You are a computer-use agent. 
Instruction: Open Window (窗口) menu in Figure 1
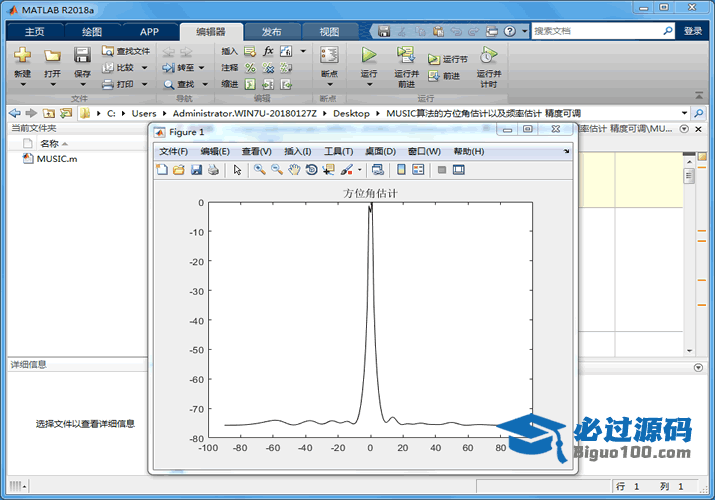coord(424,151)
